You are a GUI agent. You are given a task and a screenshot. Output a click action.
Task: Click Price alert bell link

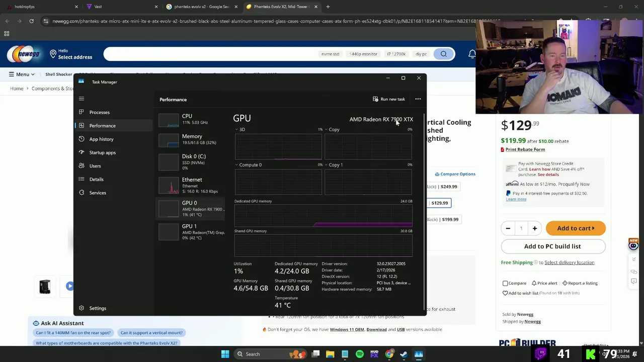point(544,283)
